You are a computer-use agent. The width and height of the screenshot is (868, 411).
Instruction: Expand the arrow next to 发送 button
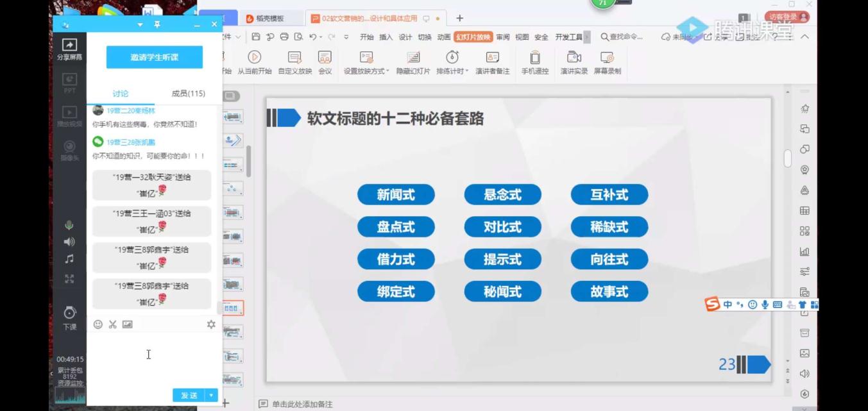[212, 395]
